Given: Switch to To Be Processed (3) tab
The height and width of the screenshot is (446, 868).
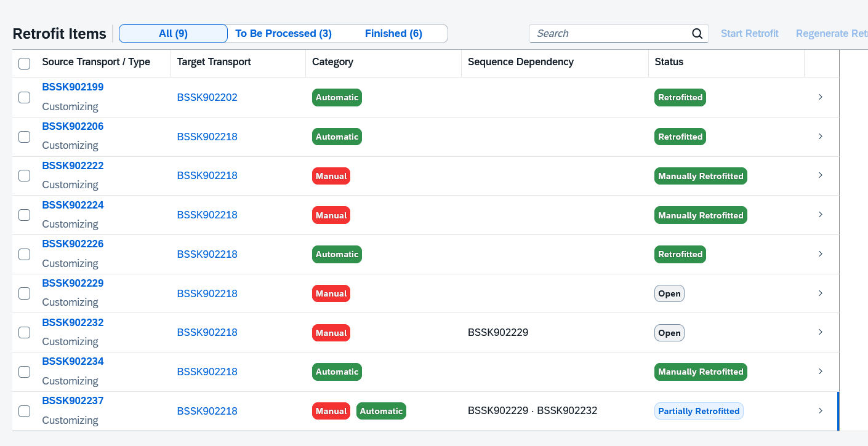Looking at the screenshot, I should tap(283, 34).
